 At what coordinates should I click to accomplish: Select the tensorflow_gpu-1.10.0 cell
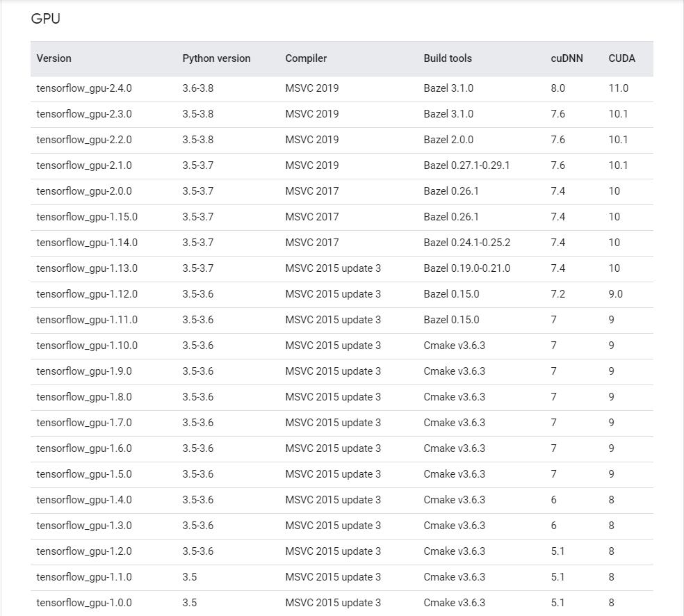click(87, 346)
